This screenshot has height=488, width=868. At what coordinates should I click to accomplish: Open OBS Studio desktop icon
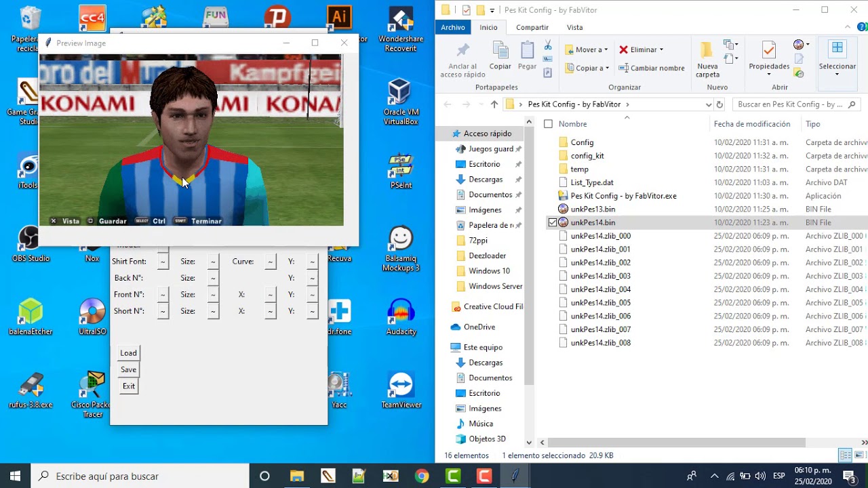click(x=31, y=244)
